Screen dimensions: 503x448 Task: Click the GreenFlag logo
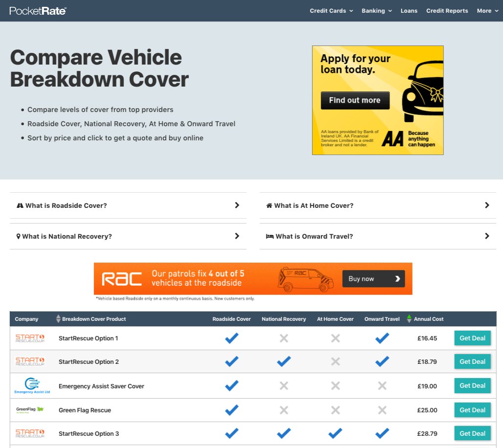(30, 410)
